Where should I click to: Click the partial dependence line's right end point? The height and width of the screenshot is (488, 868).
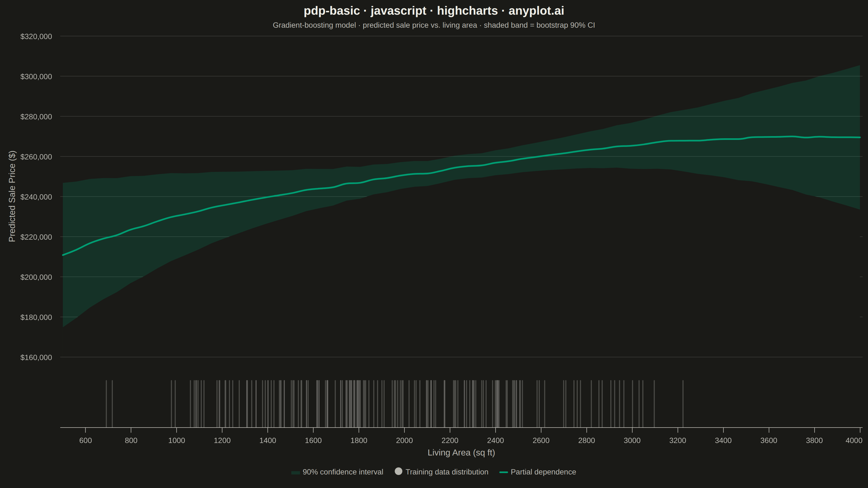click(x=860, y=137)
